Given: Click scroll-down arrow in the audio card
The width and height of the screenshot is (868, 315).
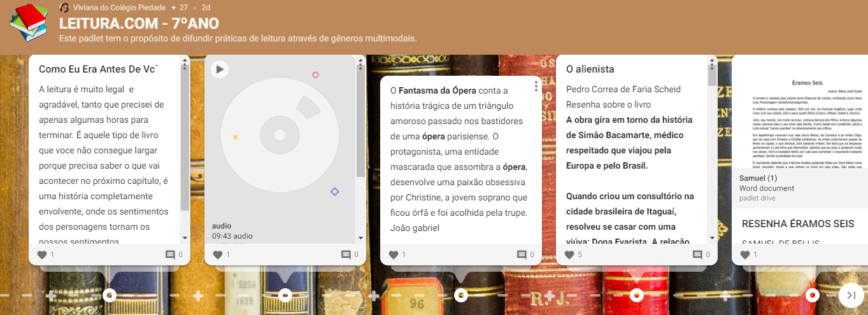Looking at the screenshot, I should tap(361, 238).
